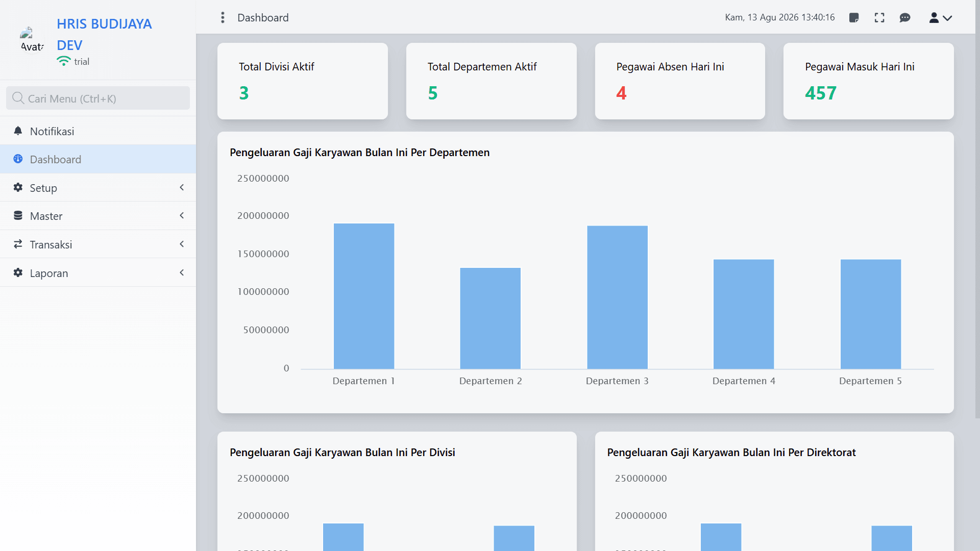
Task: Click the value '457' in Pegawai Masuk card
Action: pyautogui.click(x=821, y=93)
